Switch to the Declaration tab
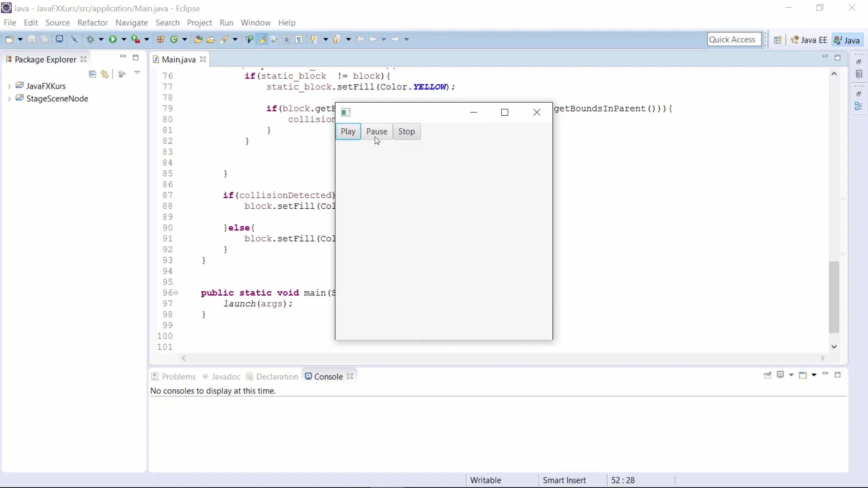 (x=272, y=376)
